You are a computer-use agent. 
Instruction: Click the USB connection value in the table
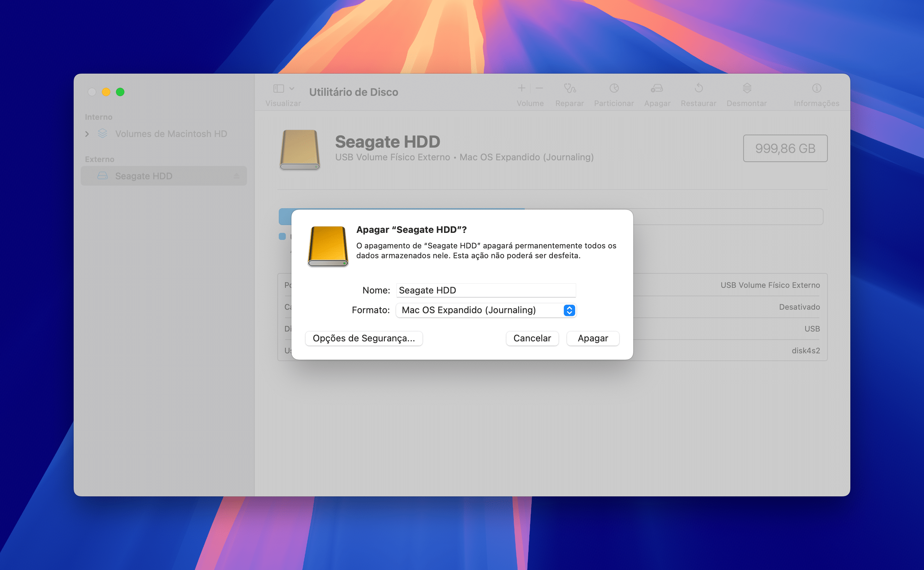point(812,329)
